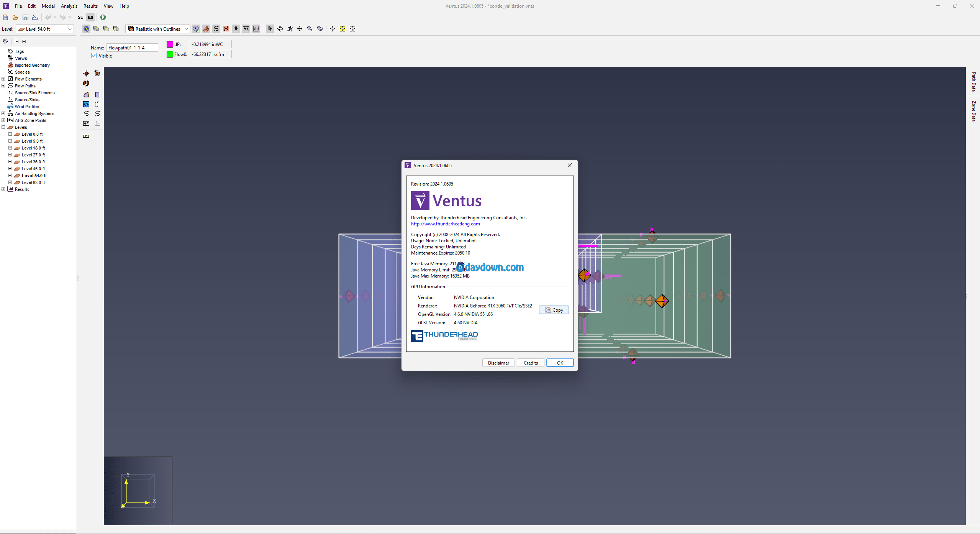Expand the Results tree node
Image resolution: width=980 pixels, height=534 pixels.
[x=3, y=189]
